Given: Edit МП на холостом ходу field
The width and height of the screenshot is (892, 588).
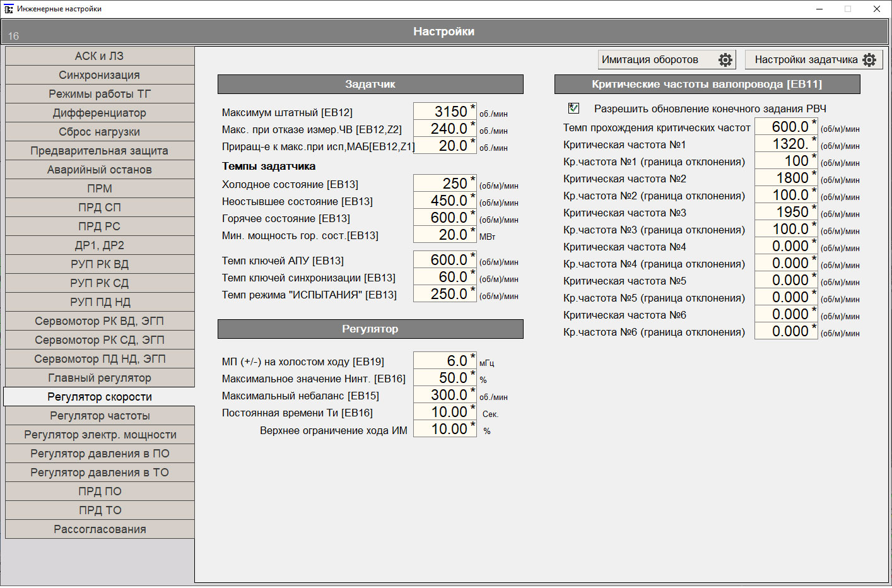Looking at the screenshot, I should tap(445, 361).
